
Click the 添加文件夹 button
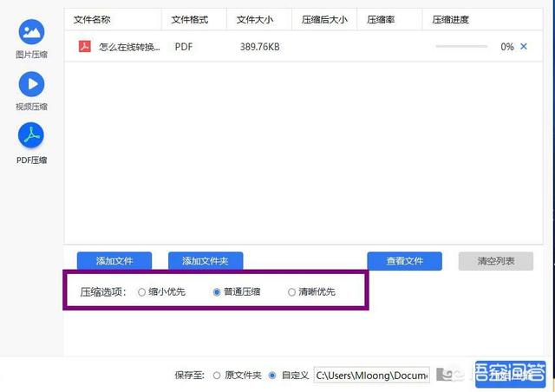click(x=206, y=261)
